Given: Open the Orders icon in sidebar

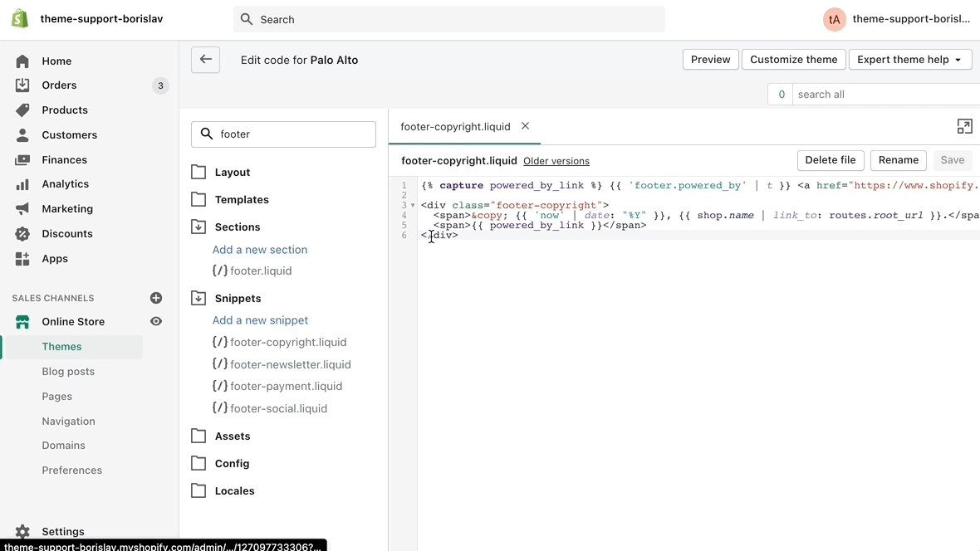Looking at the screenshot, I should point(22,85).
